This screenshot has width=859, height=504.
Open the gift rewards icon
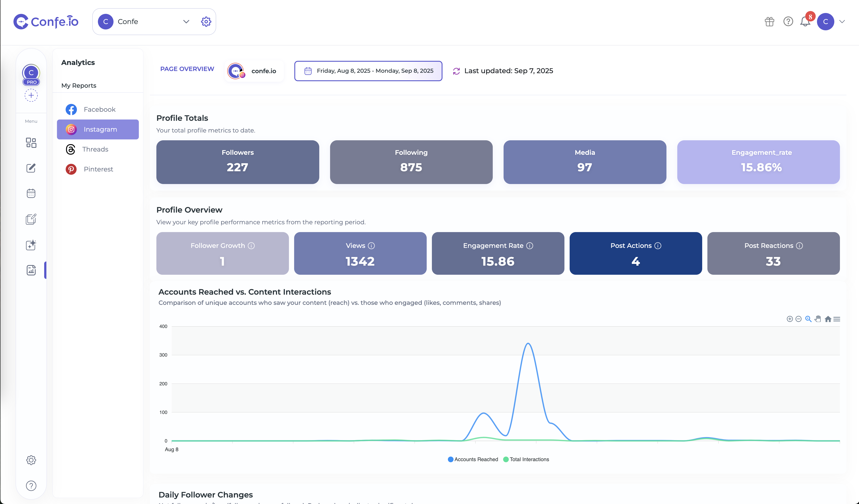click(x=769, y=21)
